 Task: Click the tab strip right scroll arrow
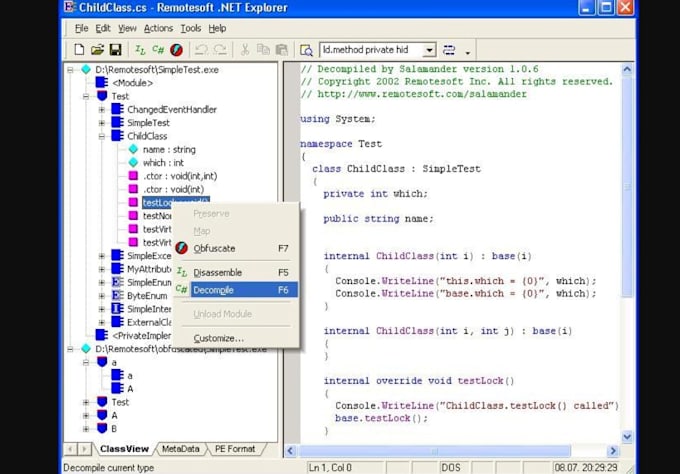click(84, 449)
